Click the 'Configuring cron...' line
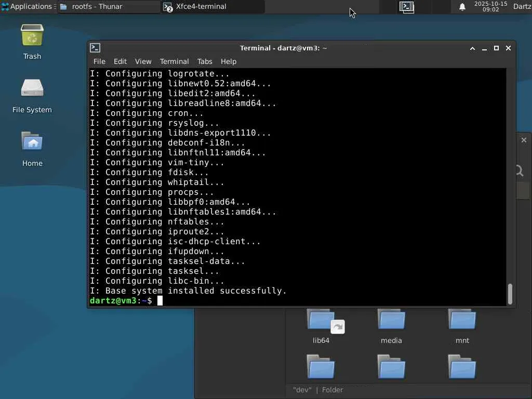This screenshot has width=532, height=399. click(154, 113)
